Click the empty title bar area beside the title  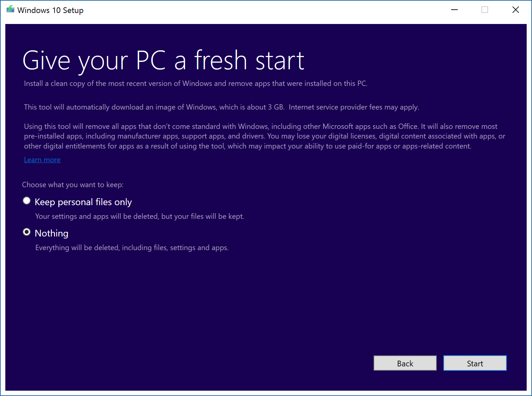pyautogui.click(x=266, y=10)
